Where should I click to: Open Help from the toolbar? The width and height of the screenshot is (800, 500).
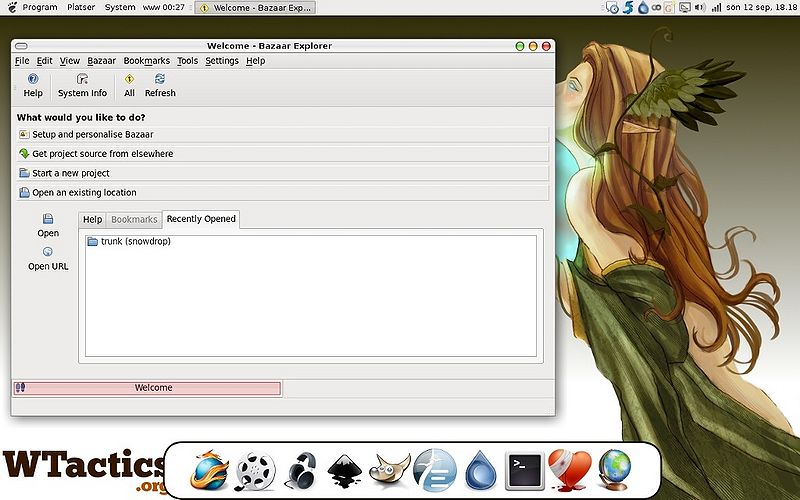click(x=33, y=85)
